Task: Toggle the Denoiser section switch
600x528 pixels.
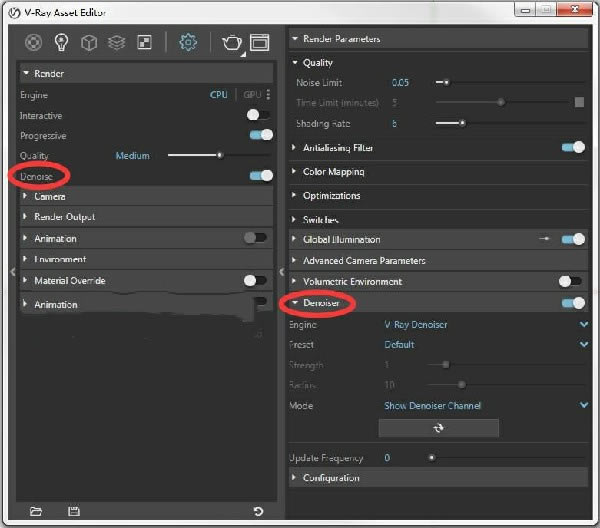Action: click(x=573, y=303)
